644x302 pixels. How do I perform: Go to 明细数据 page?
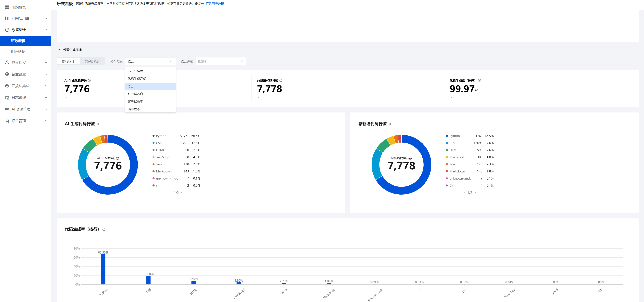point(18,52)
